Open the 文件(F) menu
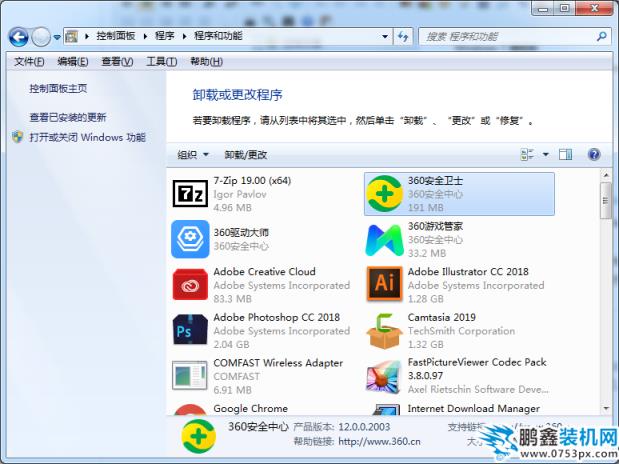 (29, 62)
